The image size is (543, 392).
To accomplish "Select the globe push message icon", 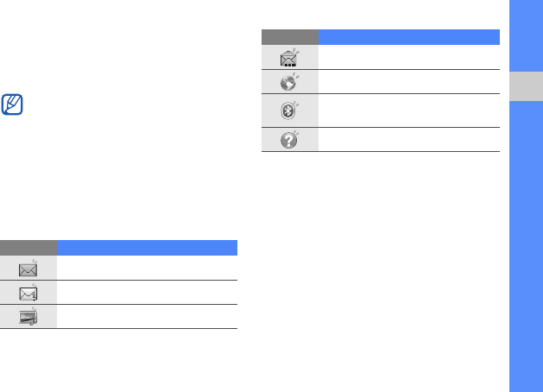I will 290,82.
